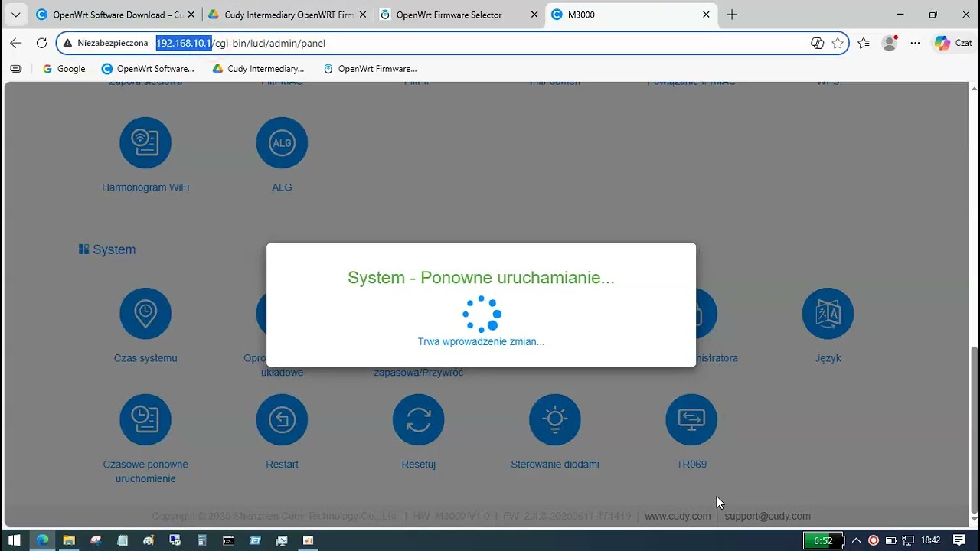The image size is (980, 551).
Task: Open the Harmonogram WiFi icon
Action: (145, 142)
